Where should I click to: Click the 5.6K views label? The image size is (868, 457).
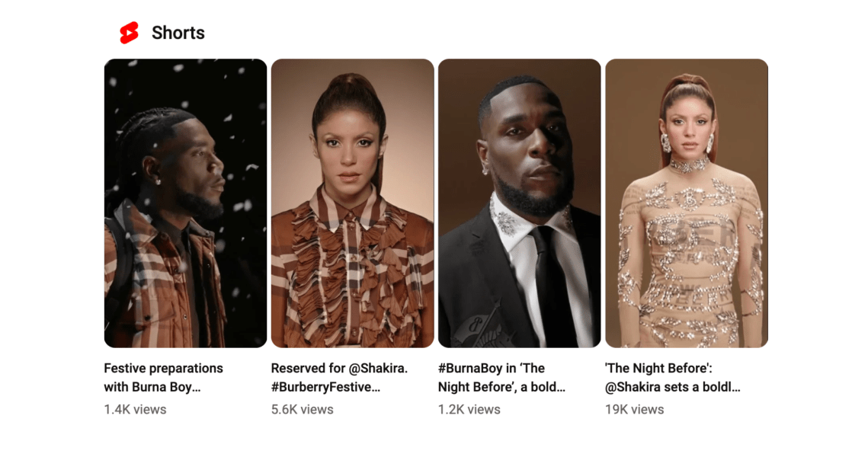303,410
